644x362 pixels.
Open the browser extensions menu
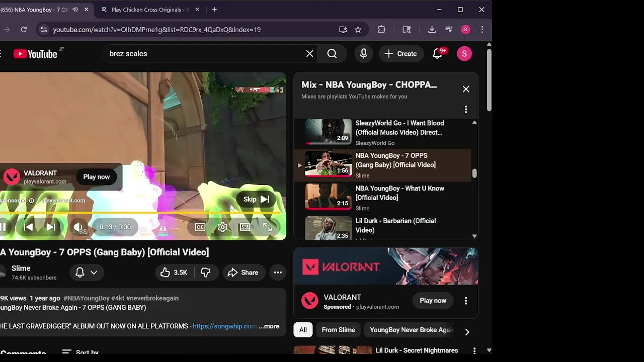[381, 30]
